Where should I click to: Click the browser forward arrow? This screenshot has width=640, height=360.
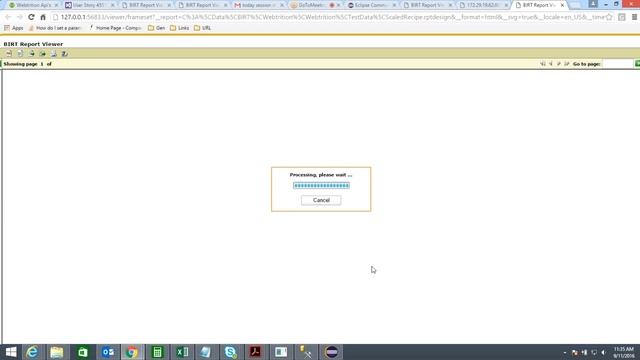point(19,17)
